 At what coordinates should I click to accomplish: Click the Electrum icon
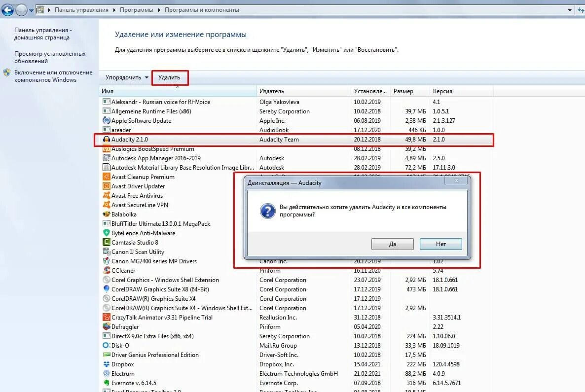(x=107, y=373)
